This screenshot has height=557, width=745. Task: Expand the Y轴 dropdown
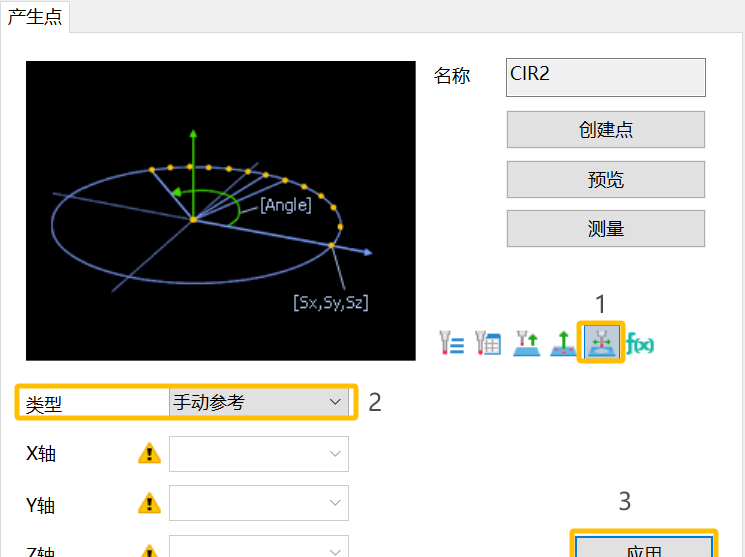tap(259, 503)
